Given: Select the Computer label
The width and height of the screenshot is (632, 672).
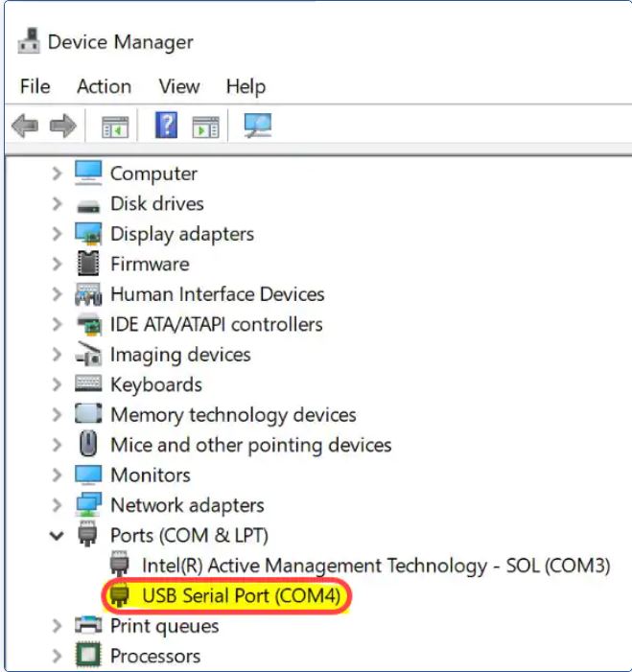Looking at the screenshot, I should [x=154, y=174].
